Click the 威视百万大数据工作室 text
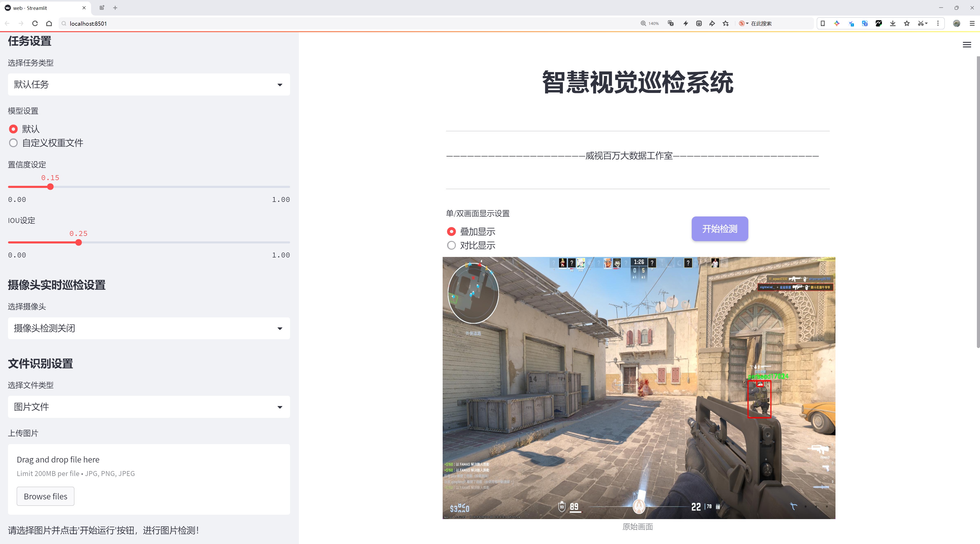980x544 pixels. (x=629, y=155)
